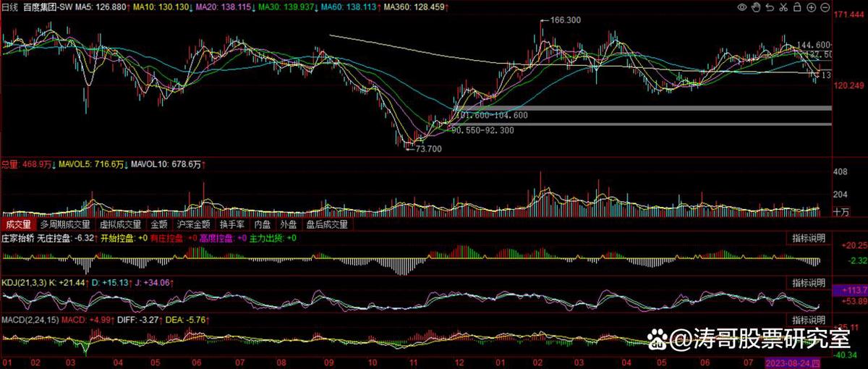Click the 日线 period label
This screenshot has height=369, width=868.
click(9, 7)
